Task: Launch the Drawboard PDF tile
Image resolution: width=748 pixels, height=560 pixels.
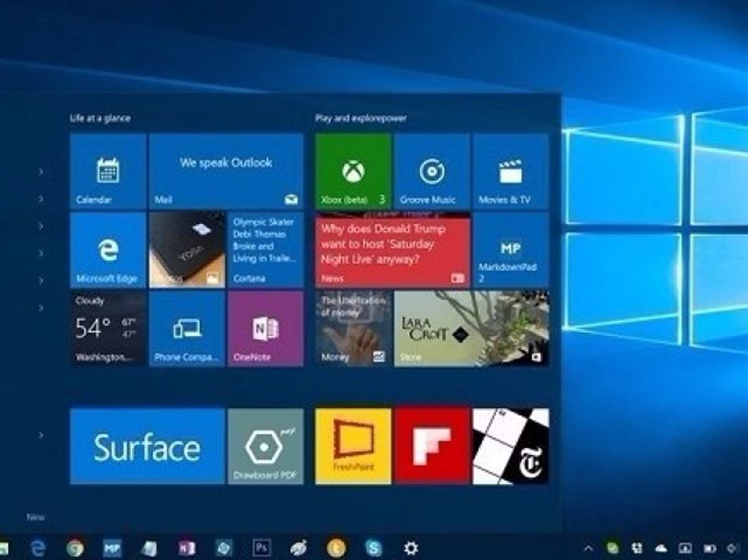Action: (266, 446)
